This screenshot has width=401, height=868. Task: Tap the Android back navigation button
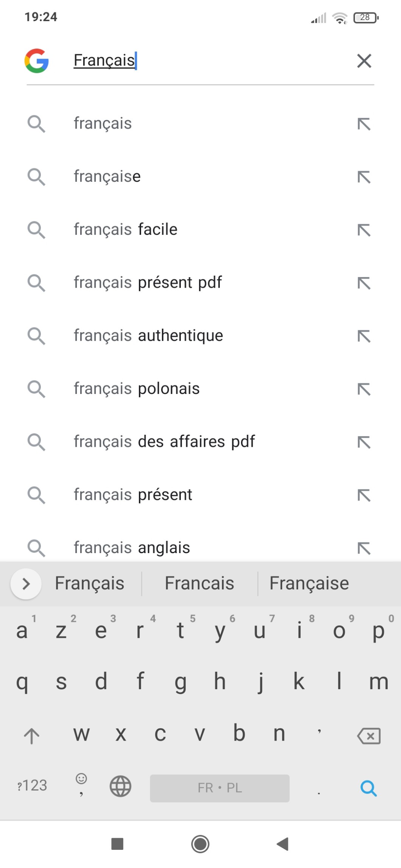283,844
